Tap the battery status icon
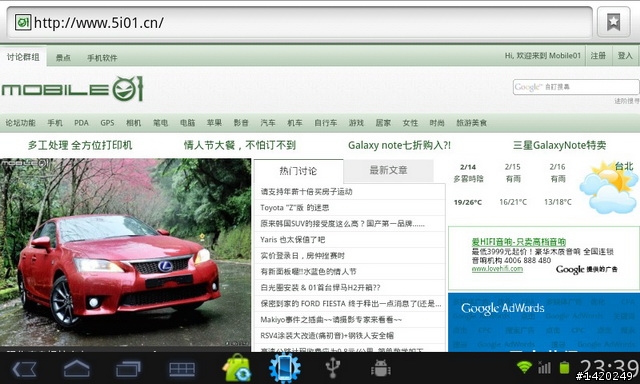 pos(564,368)
